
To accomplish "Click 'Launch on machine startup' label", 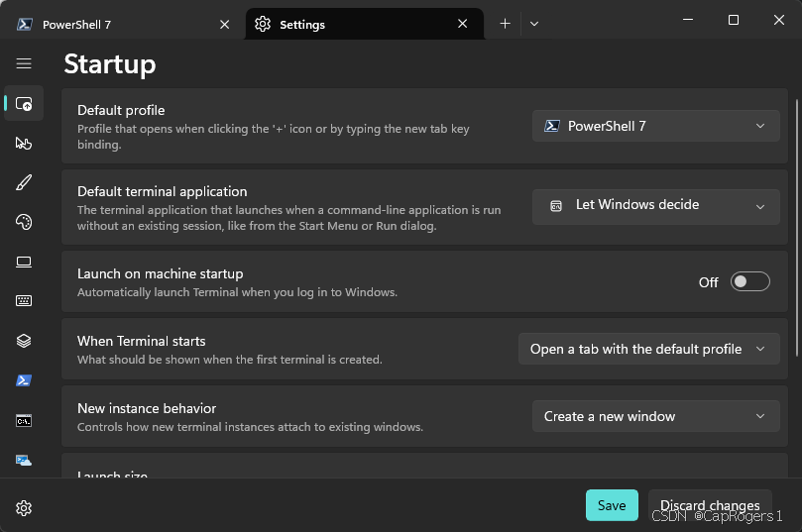I will point(160,273).
